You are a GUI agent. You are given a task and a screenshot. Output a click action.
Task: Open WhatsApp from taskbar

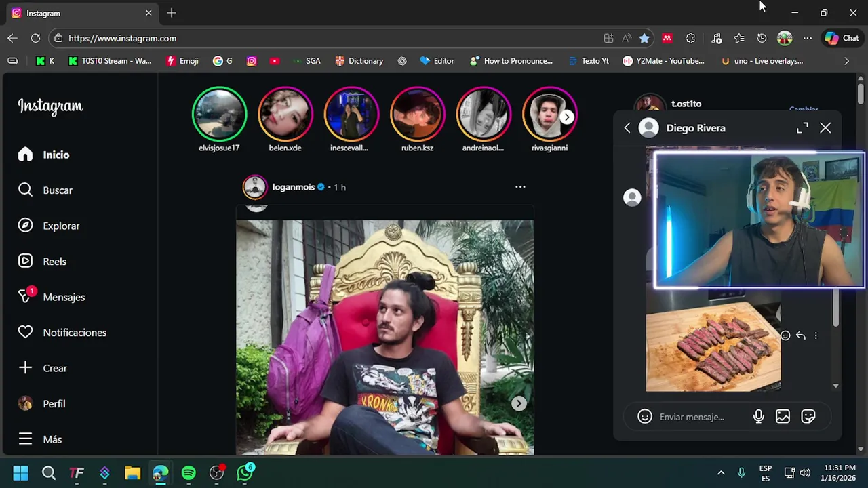245,472
